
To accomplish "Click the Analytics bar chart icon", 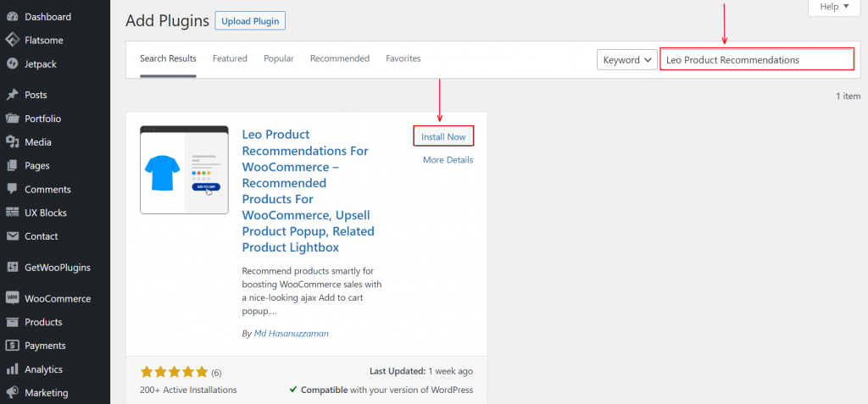I will 12,369.
